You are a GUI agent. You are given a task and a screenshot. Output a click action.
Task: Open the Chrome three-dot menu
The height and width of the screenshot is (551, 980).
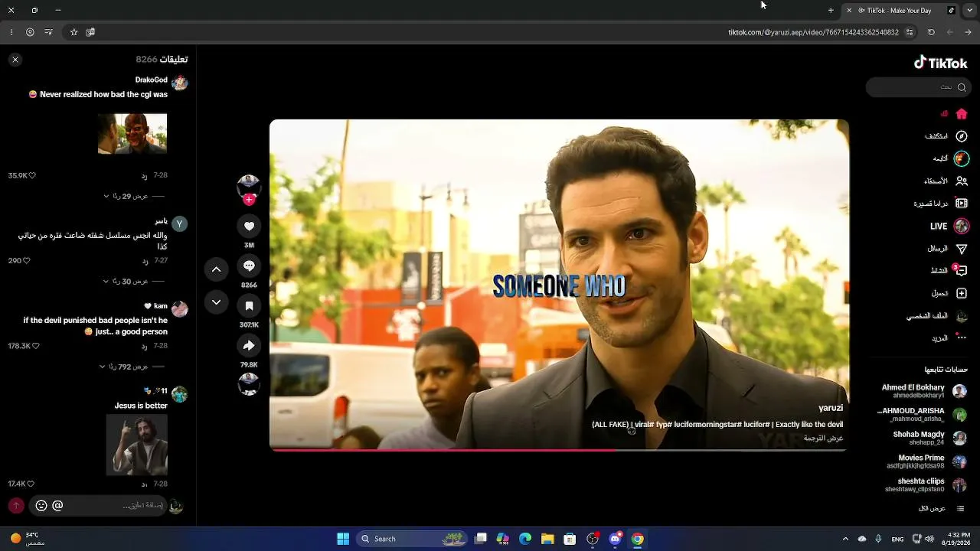click(x=11, y=32)
